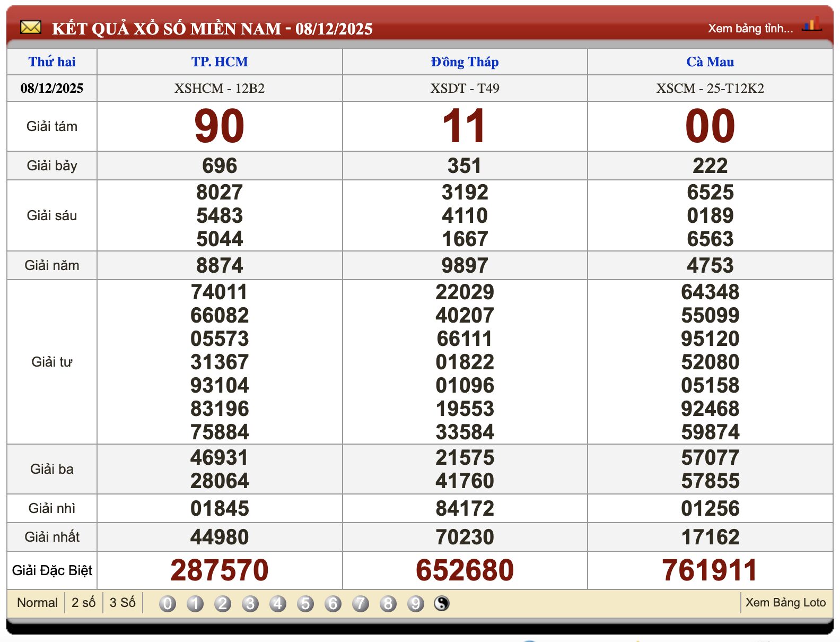Viewport: 840px width, 642px height.
Task: Highlight numbers with digit 3 ball
Action: pyautogui.click(x=250, y=603)
